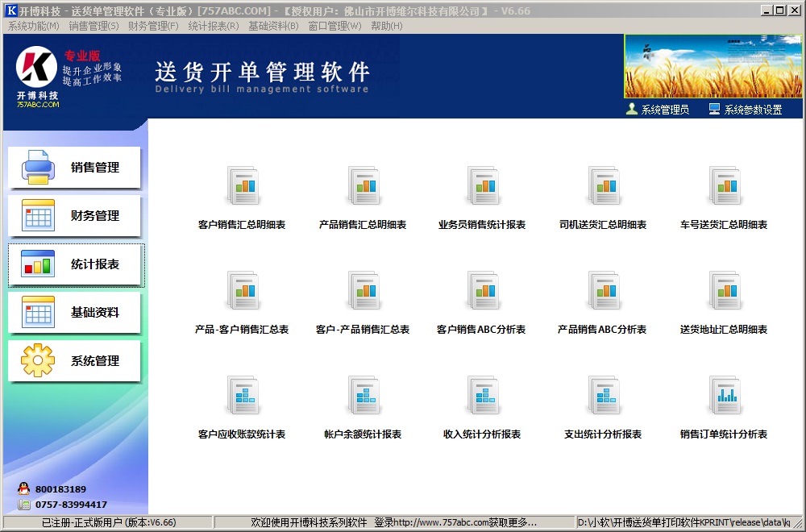806x532 pixels.
Task: Select 财务管理 sidebar button
Action: coord(74,216)
